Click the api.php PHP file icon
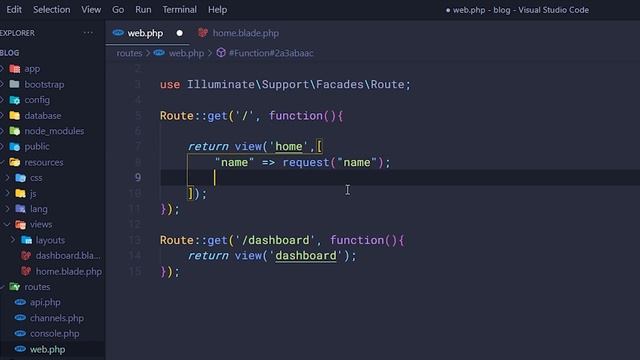 point(20,302)
